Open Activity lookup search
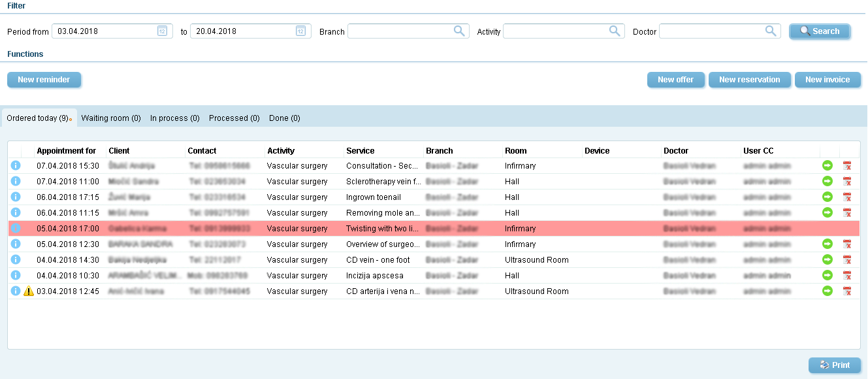 pos(615,31)
